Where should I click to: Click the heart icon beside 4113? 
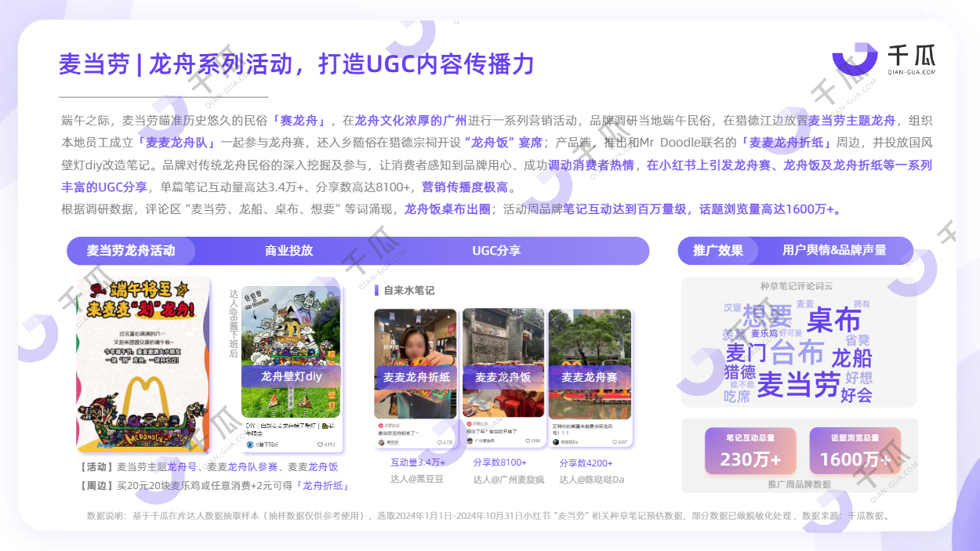coord(320,444)
